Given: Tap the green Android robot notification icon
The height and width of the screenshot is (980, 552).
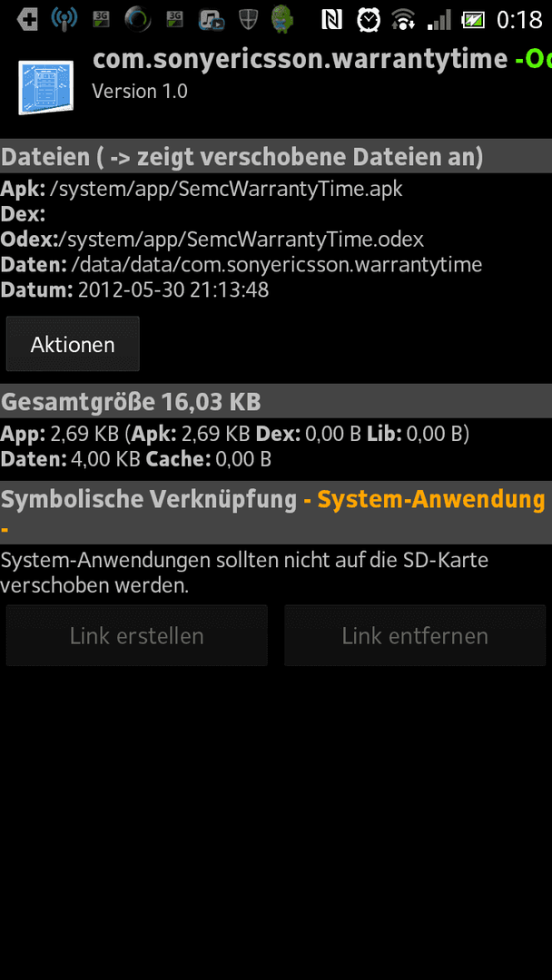Looking at the screenshot, I should click(282, 20).
